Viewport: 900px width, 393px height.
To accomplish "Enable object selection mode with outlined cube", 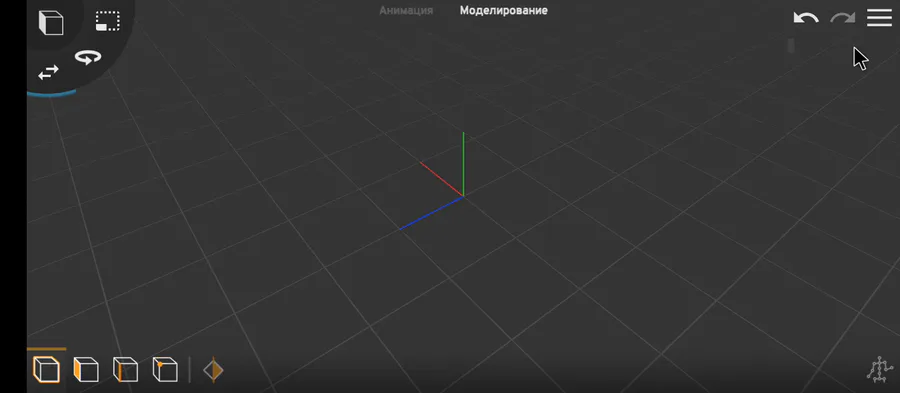I will coord(46,369).
